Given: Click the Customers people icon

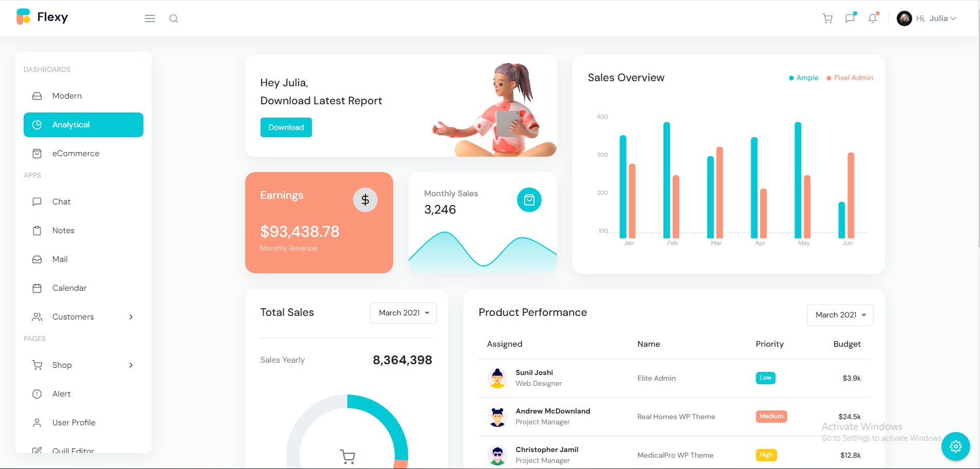Looking at the screenshot, I should tap(37, 317).
